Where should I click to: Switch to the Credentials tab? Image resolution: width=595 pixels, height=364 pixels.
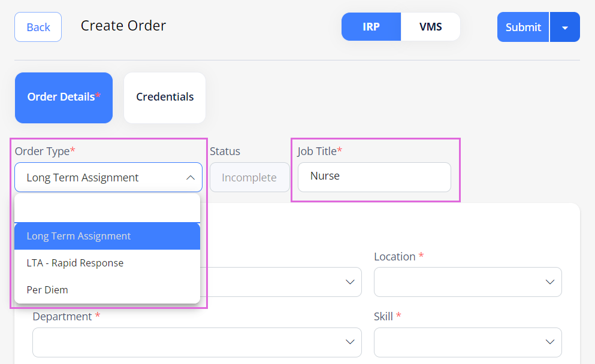pos(165,98)
